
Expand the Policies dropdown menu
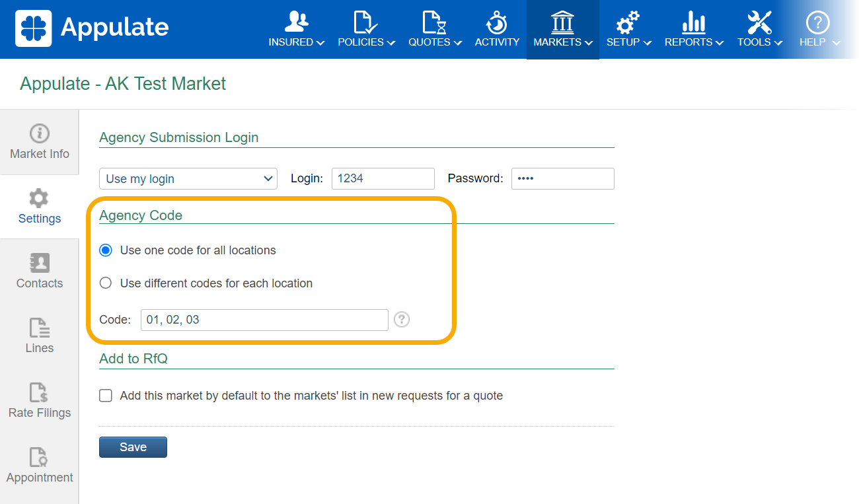366,29
